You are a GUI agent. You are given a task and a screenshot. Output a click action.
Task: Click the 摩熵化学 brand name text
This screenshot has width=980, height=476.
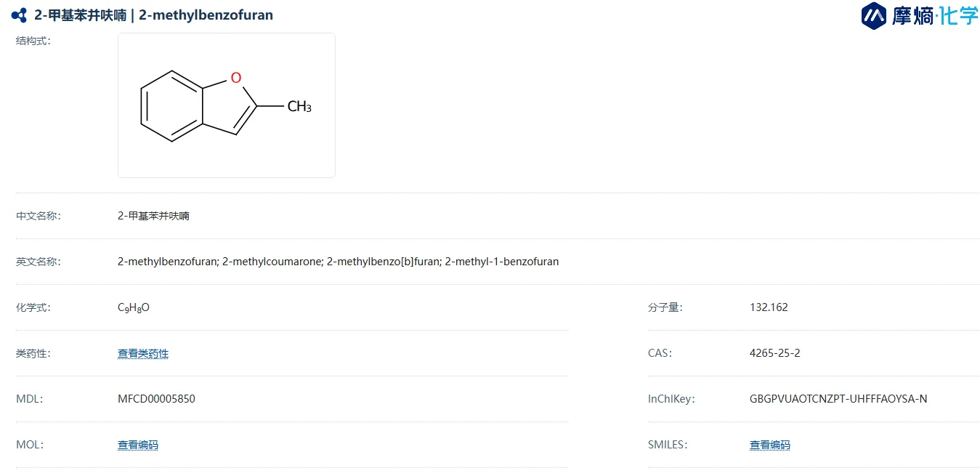pos(935,16)
